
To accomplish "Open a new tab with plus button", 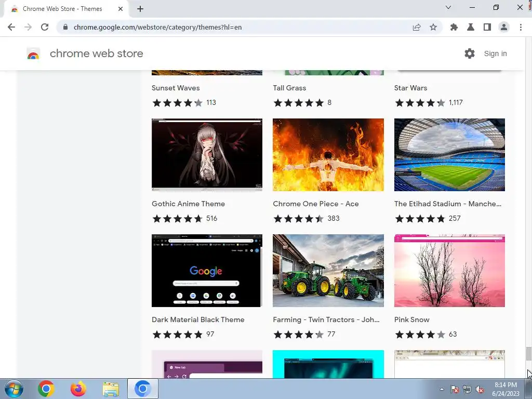I will pyautogui.click(x=140, y=9).
